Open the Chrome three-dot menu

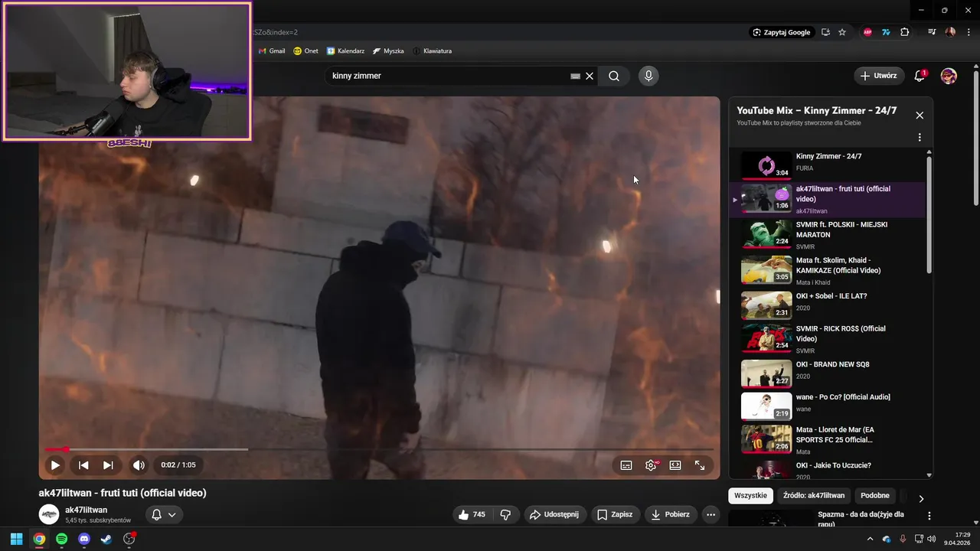(968, 32)
